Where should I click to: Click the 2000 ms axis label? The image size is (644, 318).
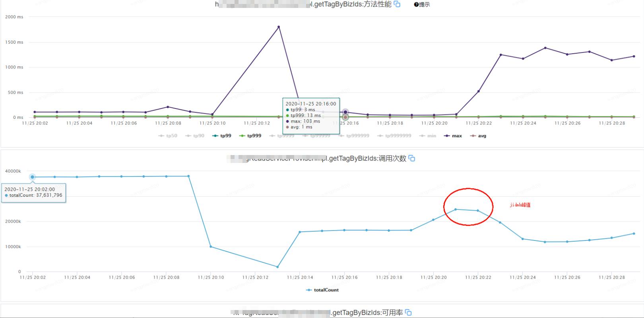coord(14,17)
